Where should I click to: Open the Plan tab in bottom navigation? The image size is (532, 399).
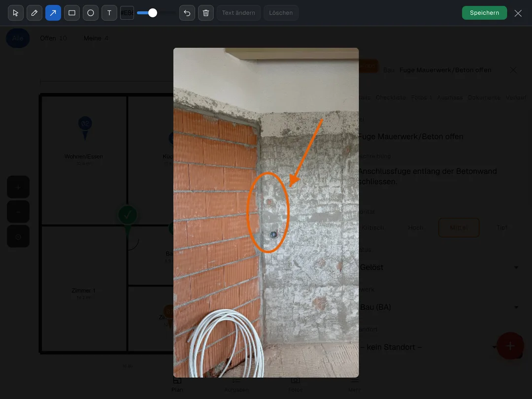pos(177,385)
